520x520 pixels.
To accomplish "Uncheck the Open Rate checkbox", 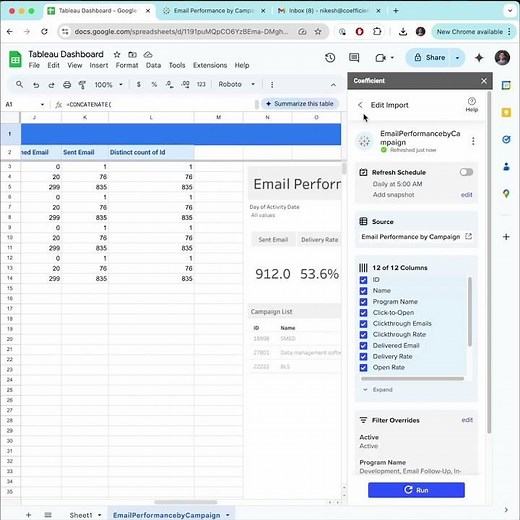I will (363, 368).
